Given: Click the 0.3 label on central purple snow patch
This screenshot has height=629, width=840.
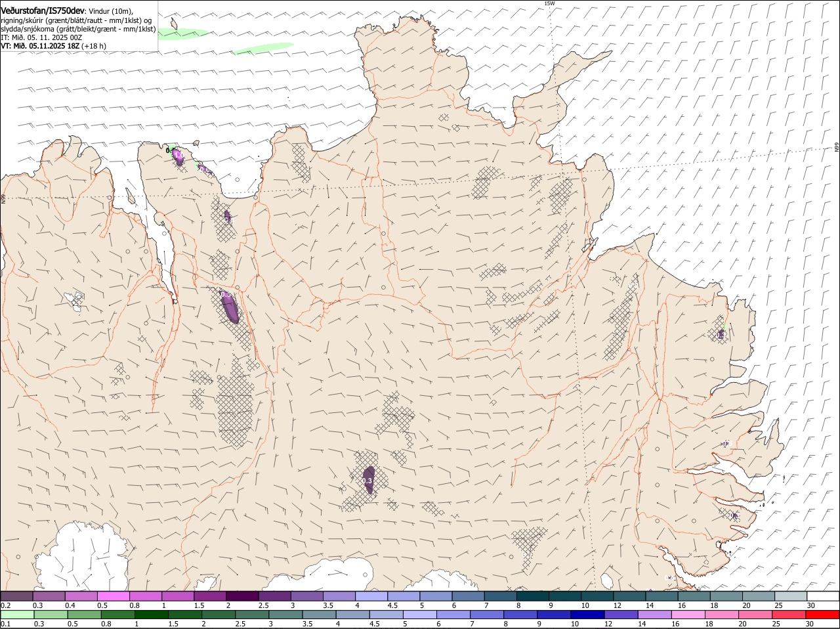Looking at the screenshot, I should click(367, 481).
